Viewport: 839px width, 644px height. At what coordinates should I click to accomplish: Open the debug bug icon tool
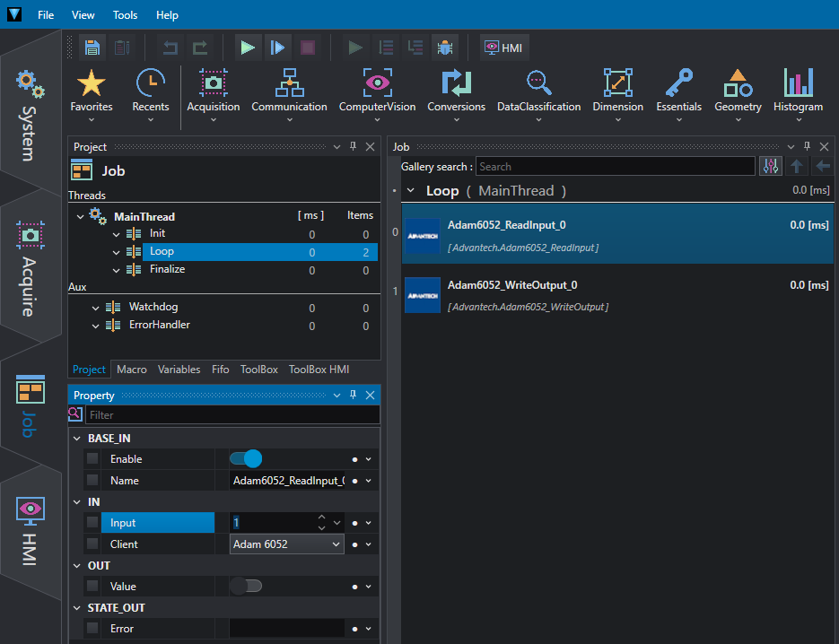[x=444, y=48]
